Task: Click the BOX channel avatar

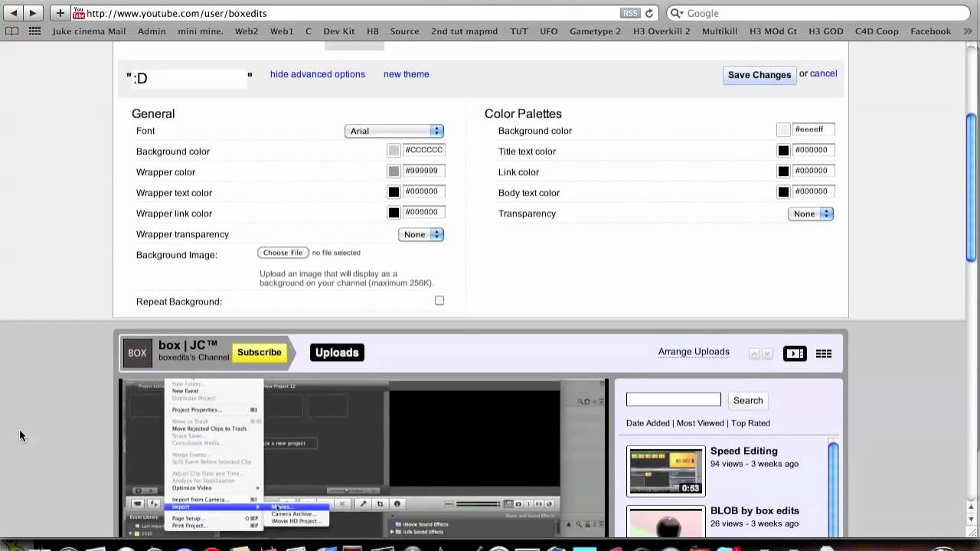Action: [x=137, y=353]
